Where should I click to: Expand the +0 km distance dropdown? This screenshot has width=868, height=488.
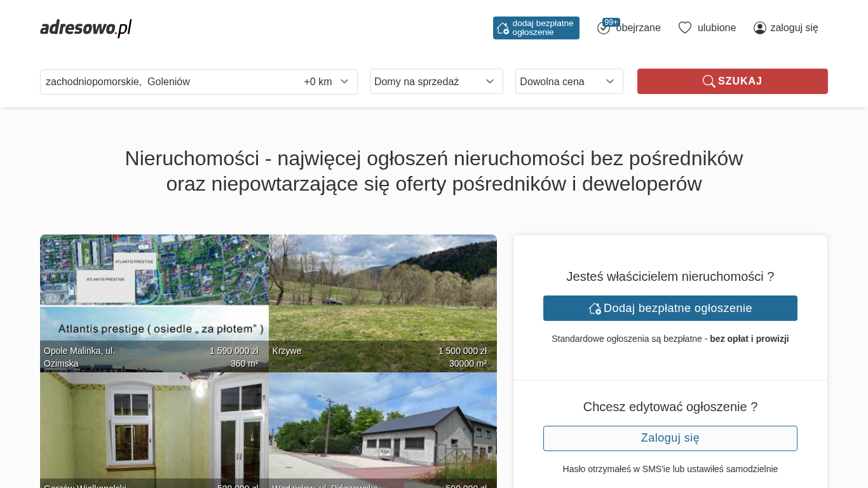click(x=326, y=81)
